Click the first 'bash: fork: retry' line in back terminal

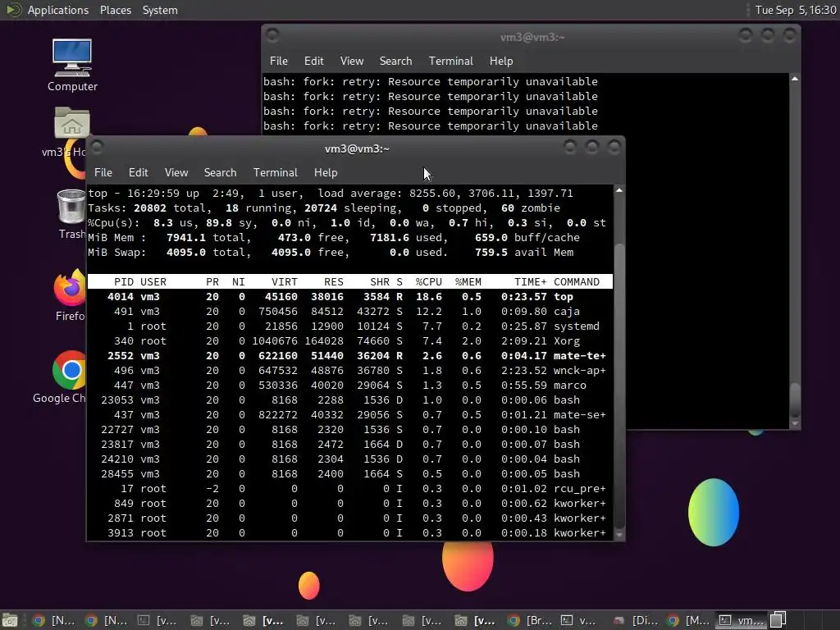[430, 82]
